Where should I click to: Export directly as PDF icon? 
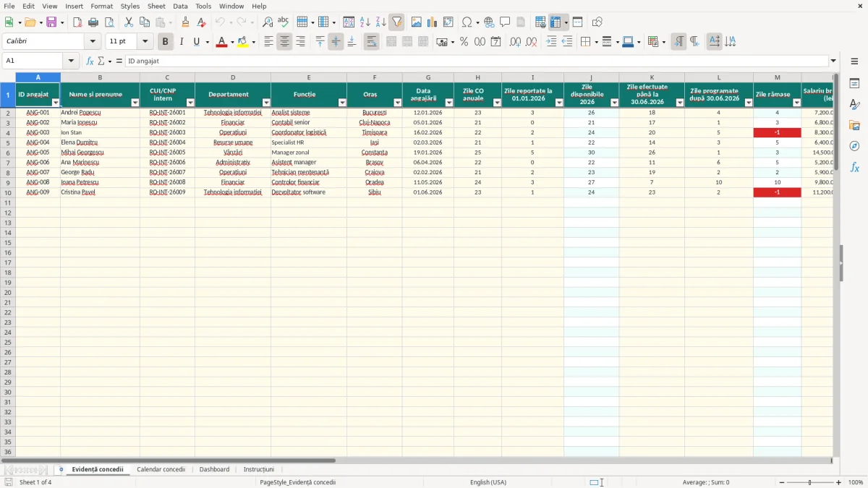coord(77,22)
